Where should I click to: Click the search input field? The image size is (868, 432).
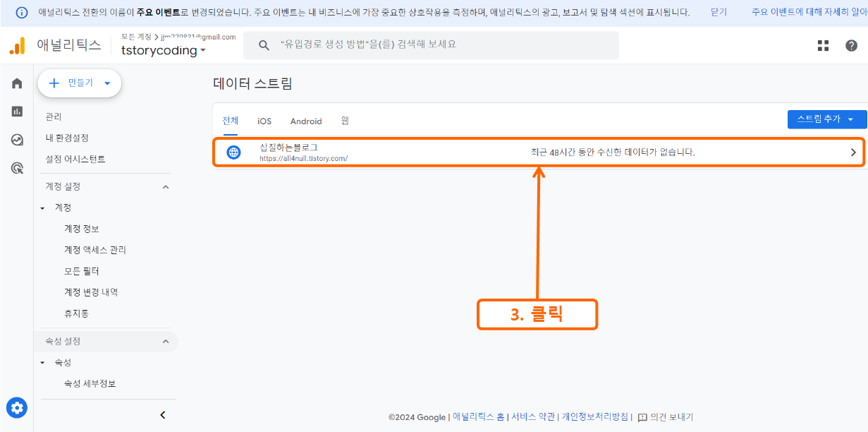(x=430, y=45)
